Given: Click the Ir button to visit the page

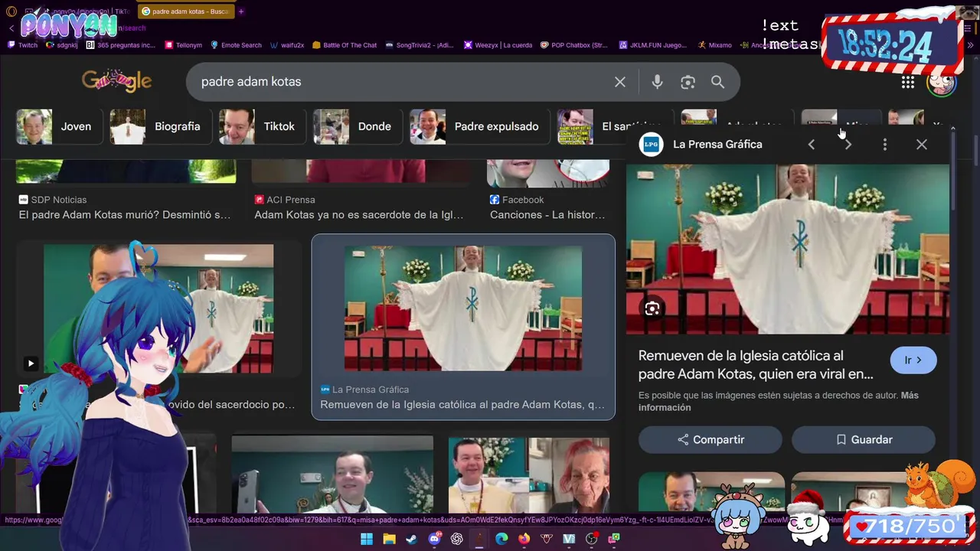Looking at the screenshot, I should (913, 360).
